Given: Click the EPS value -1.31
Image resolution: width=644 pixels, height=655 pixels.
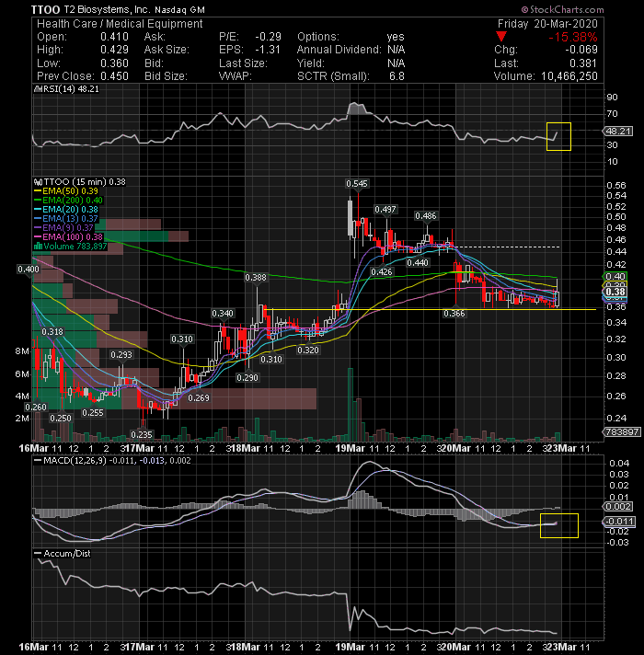Looking at the screenshot, I should pyautogui.click(x=268, y=50).
